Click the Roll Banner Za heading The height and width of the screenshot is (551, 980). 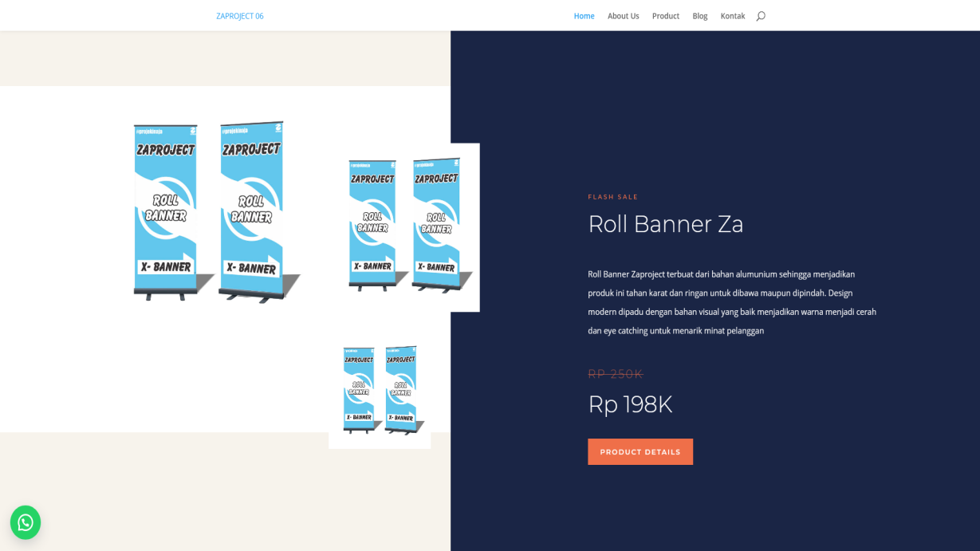(x=666, y=224)
